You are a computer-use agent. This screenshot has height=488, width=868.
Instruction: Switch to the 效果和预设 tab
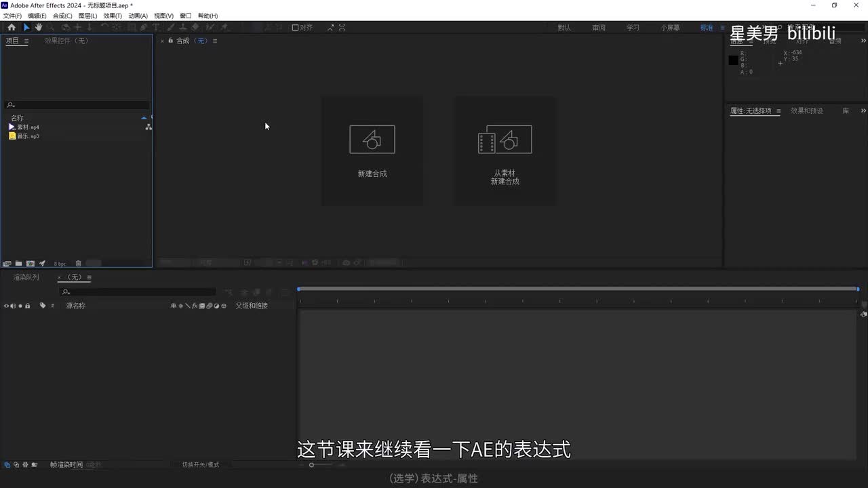click(807, 110)
